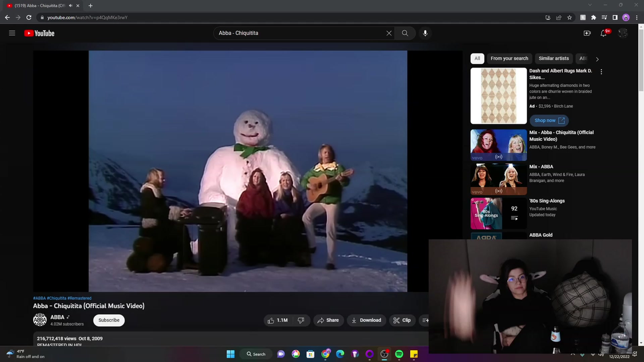Viewport: 644px width, 362px height.
Task: Open the '80s Sing-Alongs playlist thumbnail
Action: [498, 213]
